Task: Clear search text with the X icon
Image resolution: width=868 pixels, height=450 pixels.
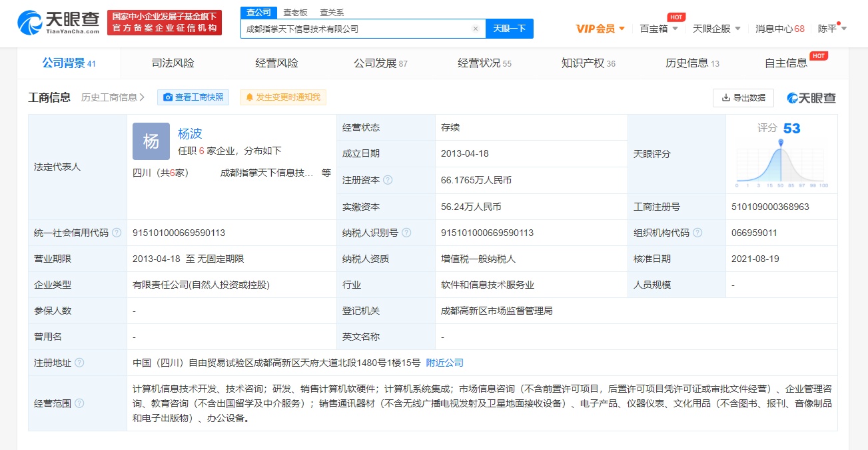Action: [x=475, y=29]
